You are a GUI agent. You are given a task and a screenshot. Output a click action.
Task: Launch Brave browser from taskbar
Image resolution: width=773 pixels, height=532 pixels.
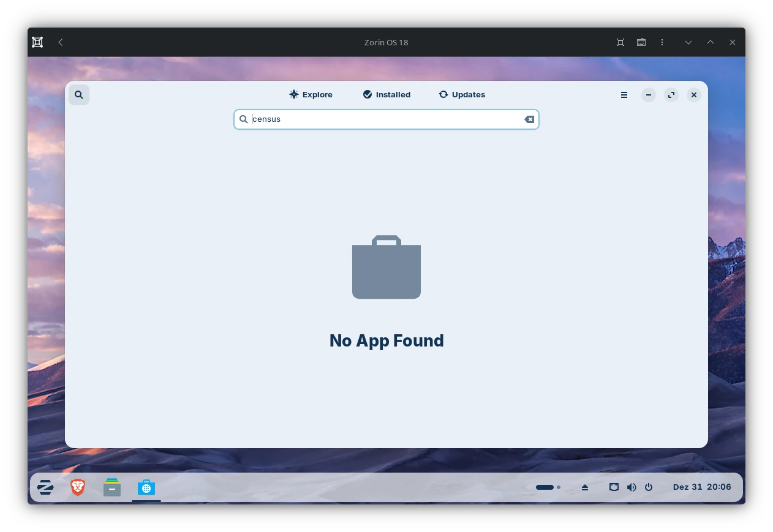(x=78, y=487)
